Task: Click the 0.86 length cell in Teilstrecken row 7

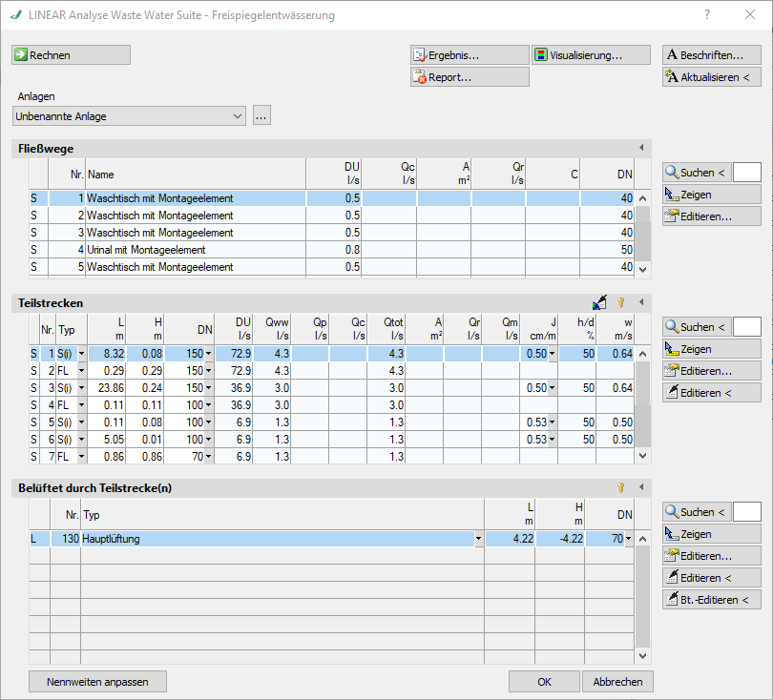Action: point(107,457)
